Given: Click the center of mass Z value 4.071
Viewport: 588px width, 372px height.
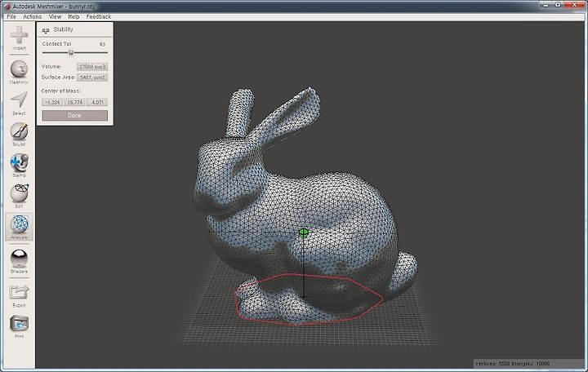Looking at the screenshot, I should [x=97, y=102].
